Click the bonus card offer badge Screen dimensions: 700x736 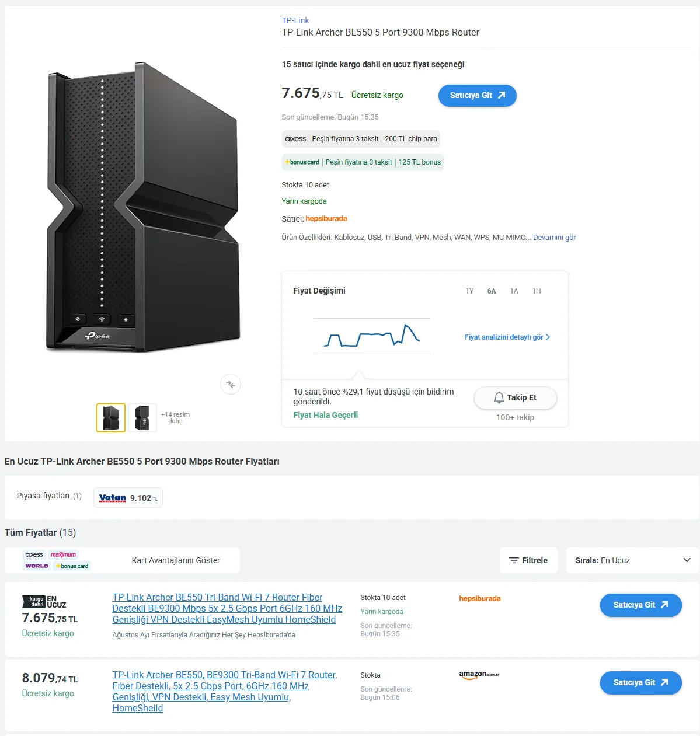363,162
